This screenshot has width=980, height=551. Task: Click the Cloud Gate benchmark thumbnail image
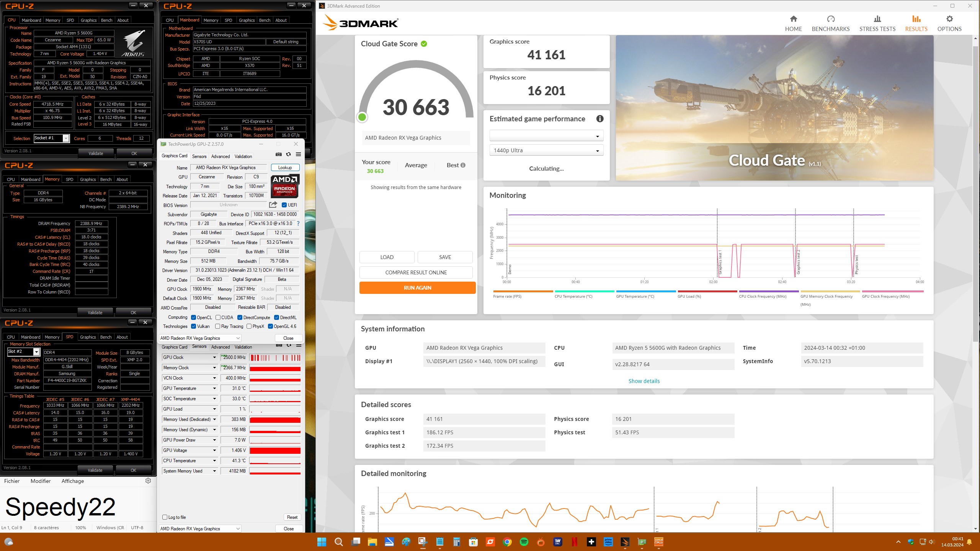point(774,108)
